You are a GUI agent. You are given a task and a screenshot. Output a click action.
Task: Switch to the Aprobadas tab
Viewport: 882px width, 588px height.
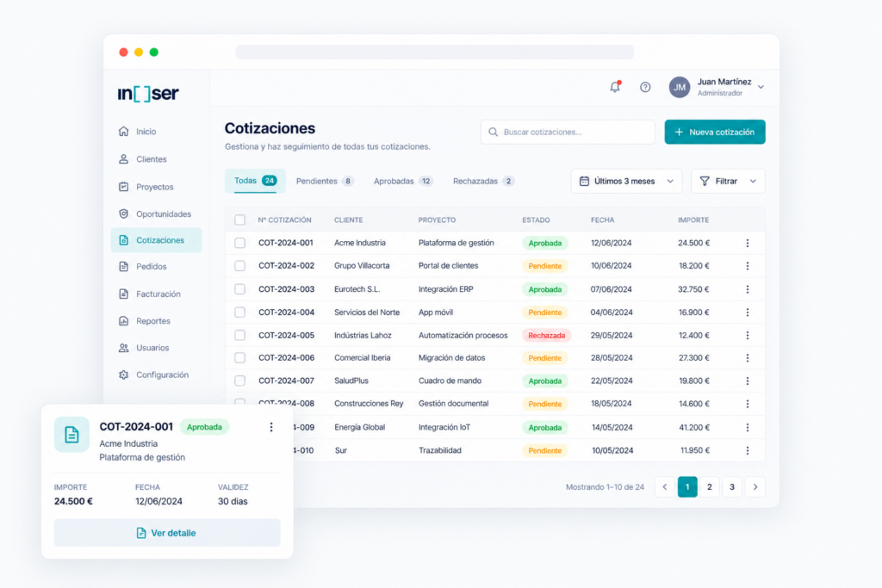403,181
